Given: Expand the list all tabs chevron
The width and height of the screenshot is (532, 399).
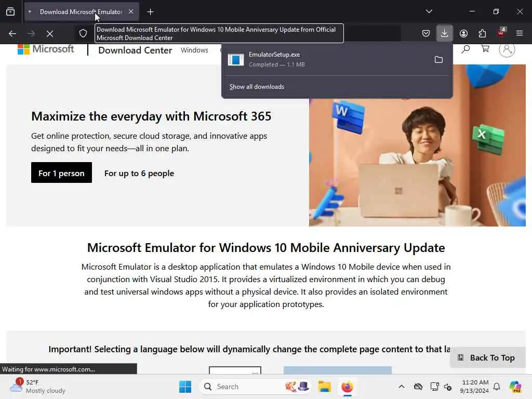Looking at the screenshot, I should click(x=429, y=11).
